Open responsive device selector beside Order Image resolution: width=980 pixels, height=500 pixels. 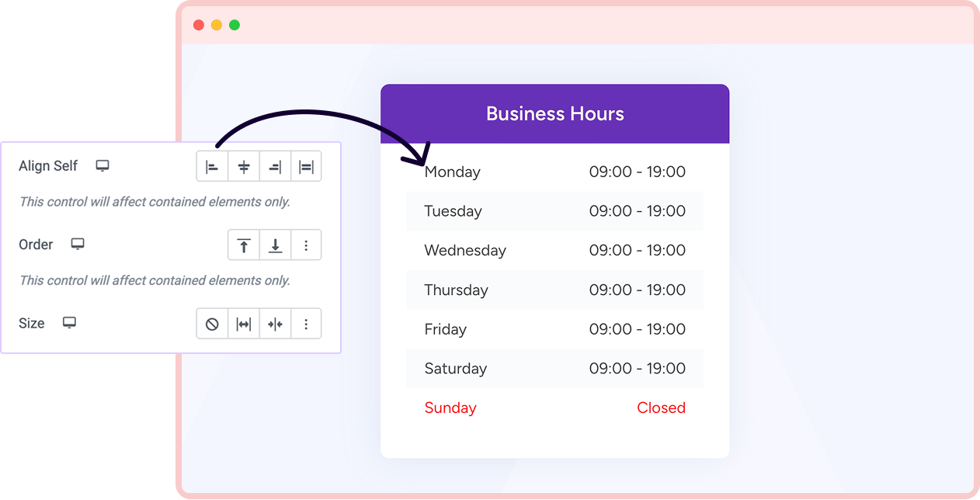pos(78,244)
